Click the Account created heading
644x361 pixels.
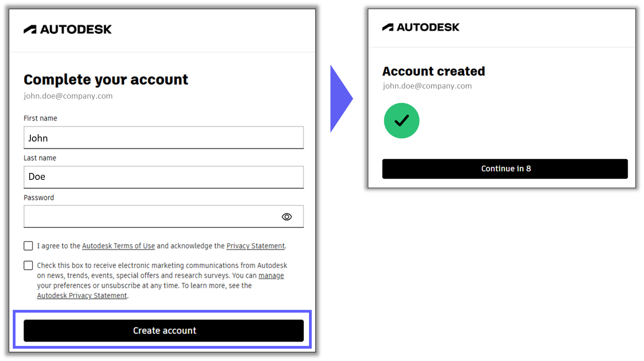[434, 72]
